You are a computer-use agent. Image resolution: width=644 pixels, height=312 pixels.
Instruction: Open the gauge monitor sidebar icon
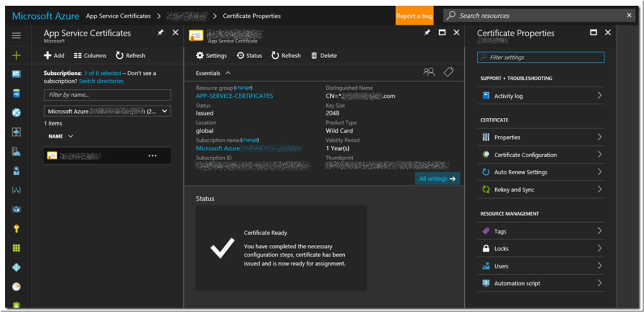click(16, 286)
